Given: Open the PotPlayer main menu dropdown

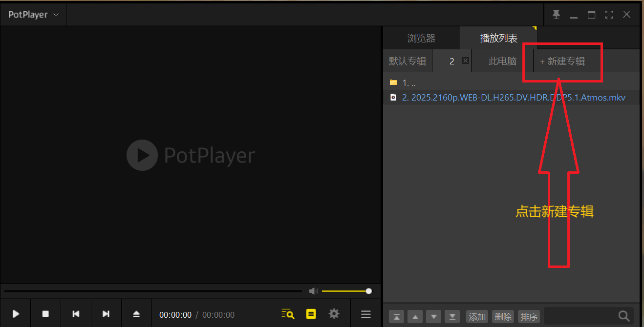Looking at the screenshot, I should pyautogui.click(x=33, y=15).
